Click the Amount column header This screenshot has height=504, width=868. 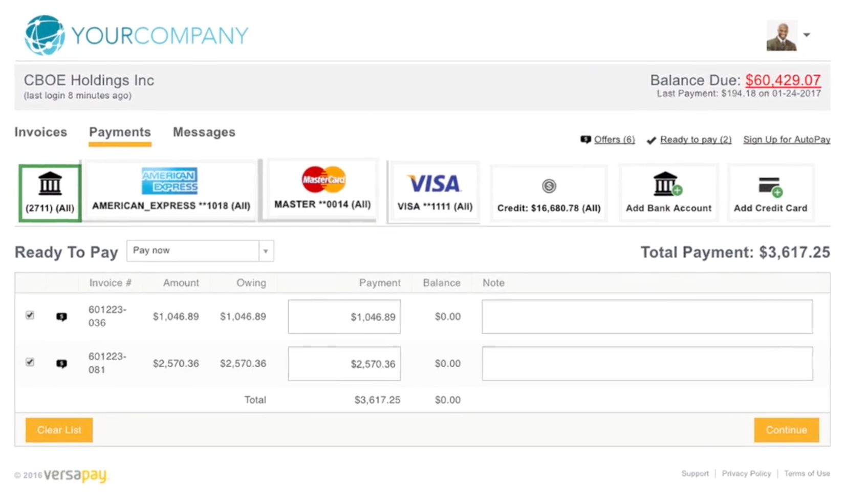(x=181, y=283)
